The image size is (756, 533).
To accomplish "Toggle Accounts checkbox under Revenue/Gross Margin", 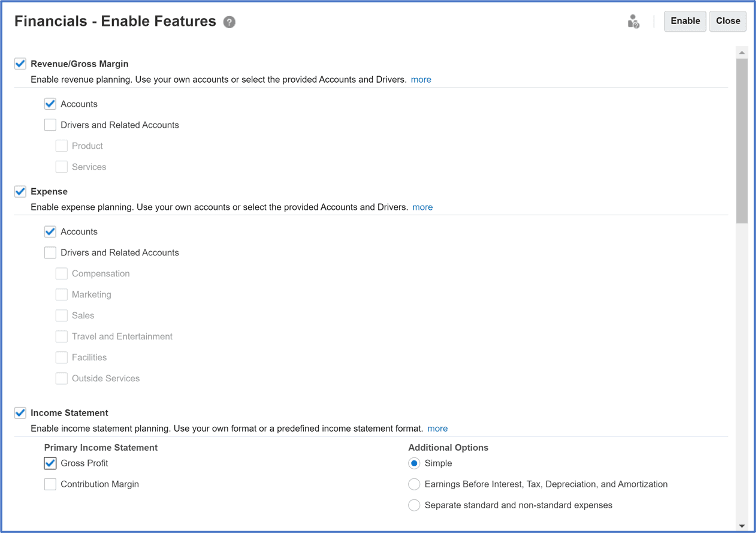I will (x=50, y=104).
